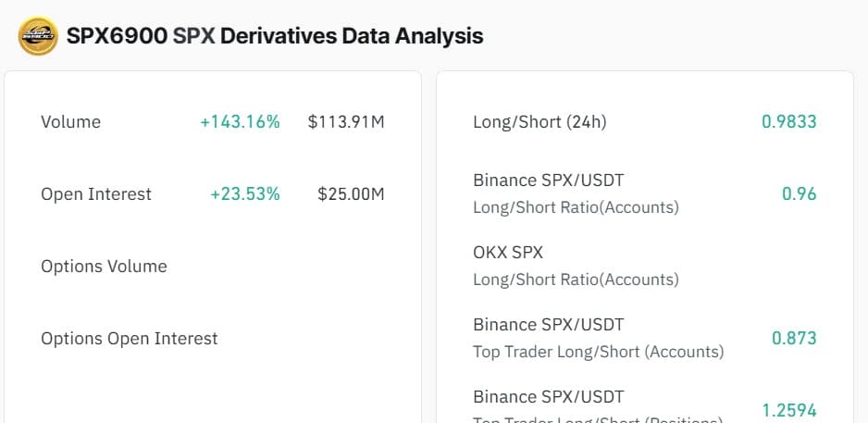Click the $113.91M volume amount
Screen dimensions: 868x423
click(x=346, y=121)
